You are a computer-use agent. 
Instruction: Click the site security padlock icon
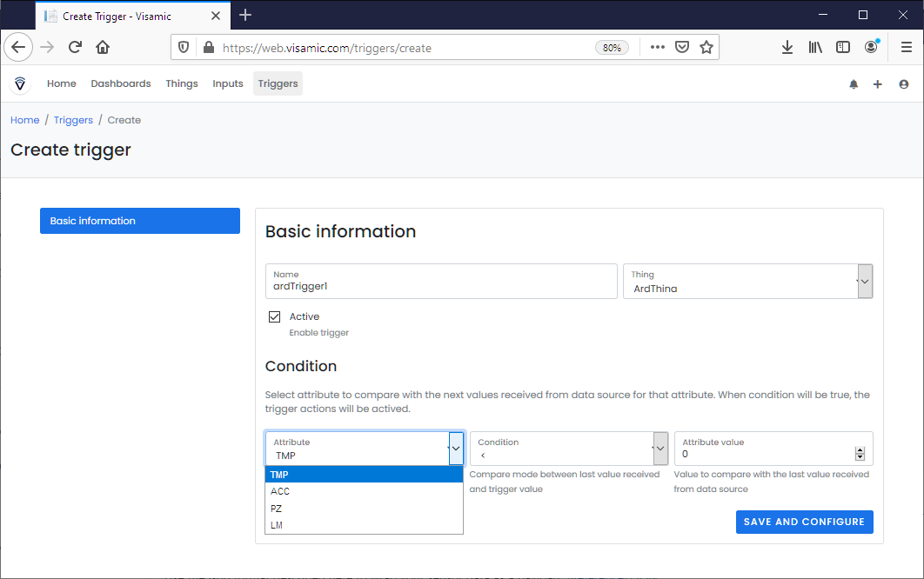209,47
